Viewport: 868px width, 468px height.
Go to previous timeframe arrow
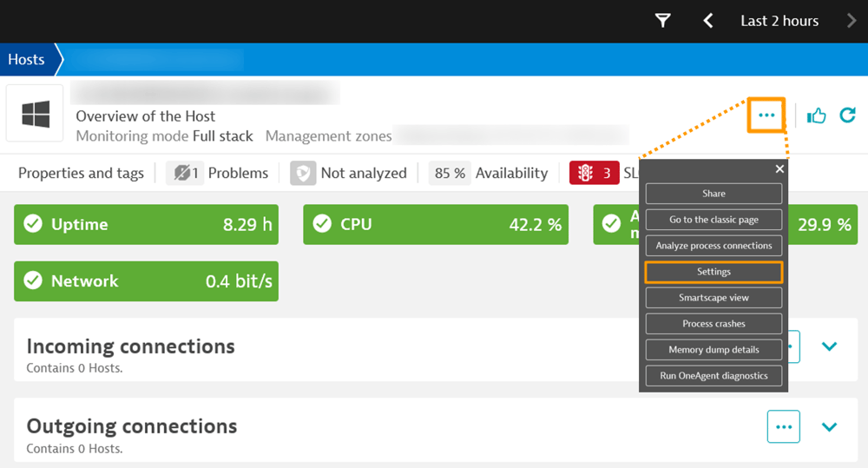(x=708, y=21)
